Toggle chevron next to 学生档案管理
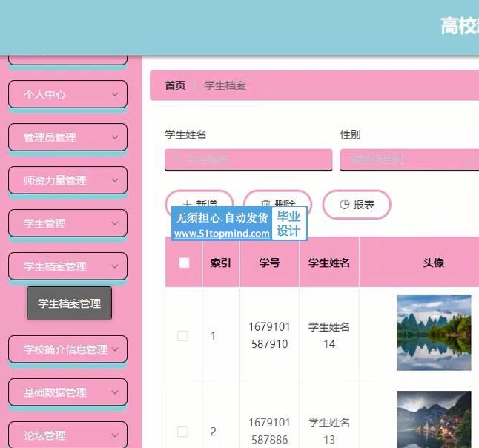Screen dimensions: 479x448 [x=115, y=266]
